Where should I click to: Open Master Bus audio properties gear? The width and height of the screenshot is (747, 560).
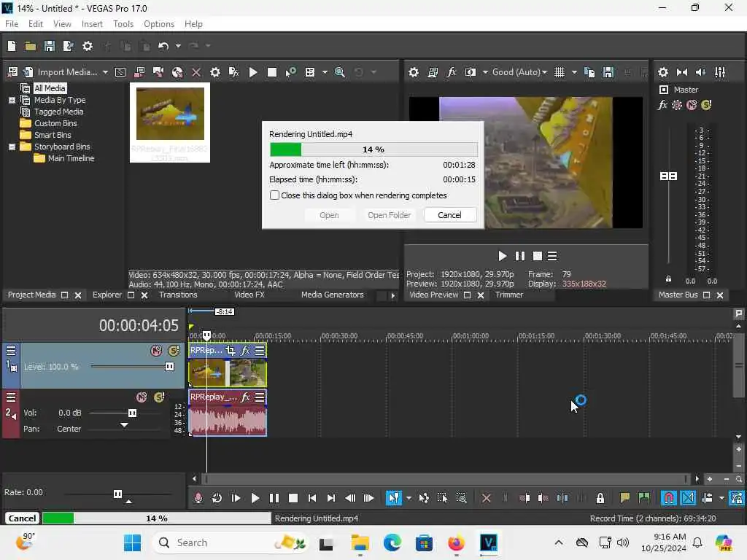[x=662, y=72]
